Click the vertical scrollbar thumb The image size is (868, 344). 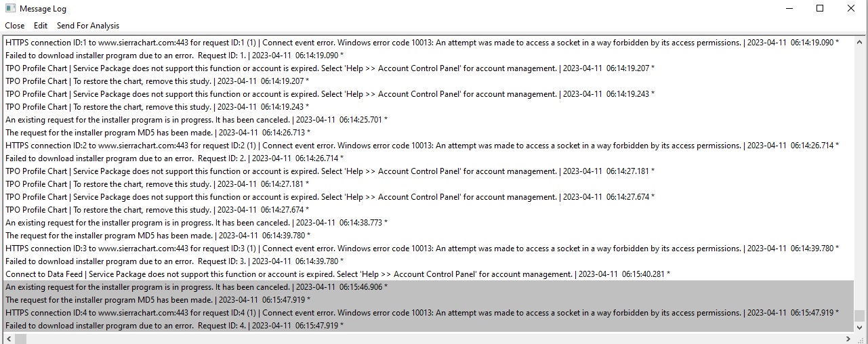pyautogui.click(x=860, y=316)
